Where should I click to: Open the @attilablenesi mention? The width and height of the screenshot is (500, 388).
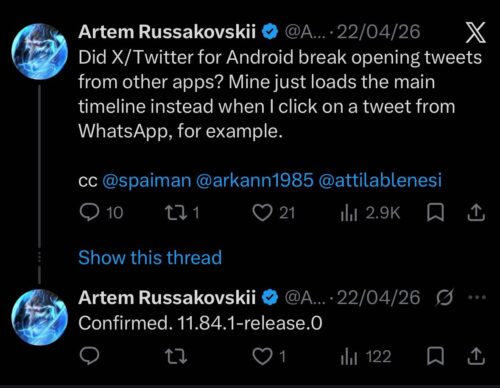(380, 180)
